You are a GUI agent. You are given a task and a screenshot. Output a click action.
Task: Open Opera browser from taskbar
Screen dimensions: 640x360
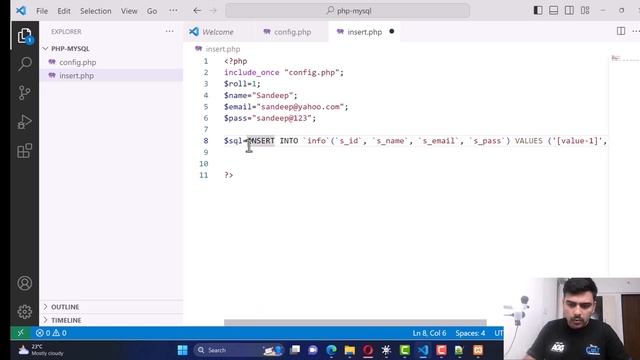coord(368,350)
